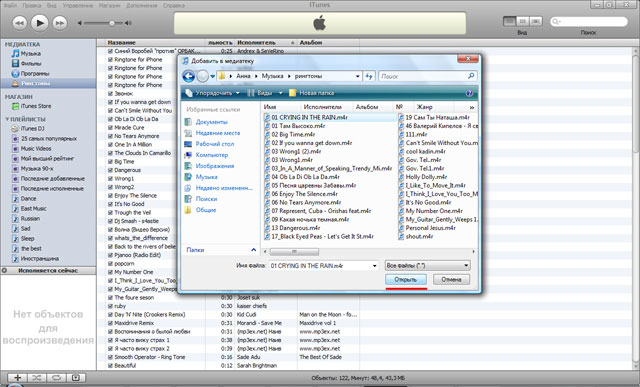The width and height of the screenshot is (640, 387).
Task: Uncheck Maxidrive Remix track checkbox
Action: 110,323
